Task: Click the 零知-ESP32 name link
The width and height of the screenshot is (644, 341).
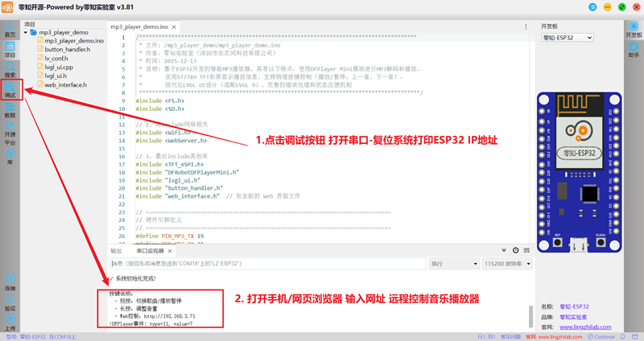Action: (574, 306)
